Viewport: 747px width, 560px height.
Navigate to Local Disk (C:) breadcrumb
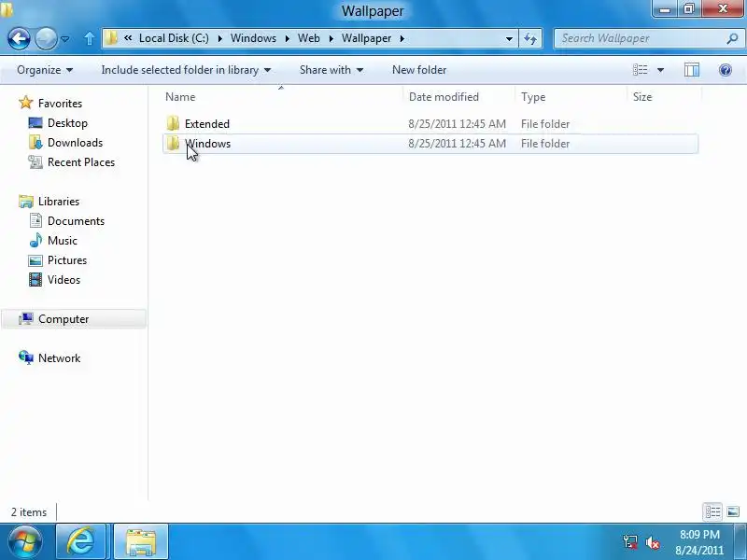point(174,38)
